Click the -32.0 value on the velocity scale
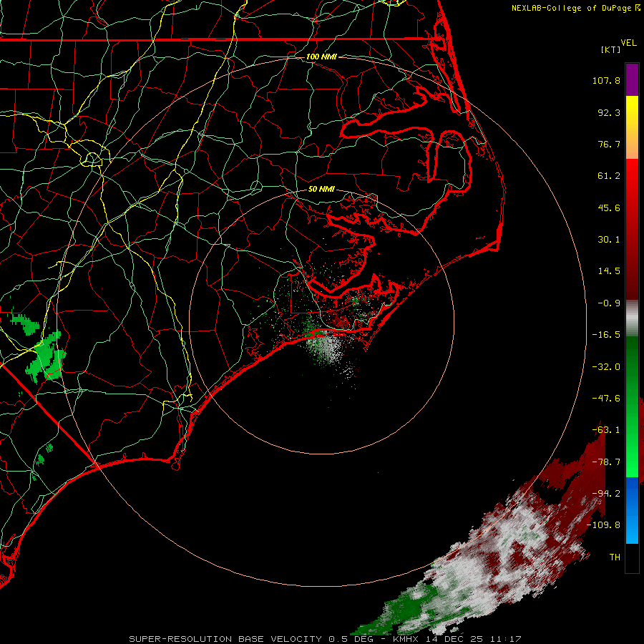 coord(606,367)
